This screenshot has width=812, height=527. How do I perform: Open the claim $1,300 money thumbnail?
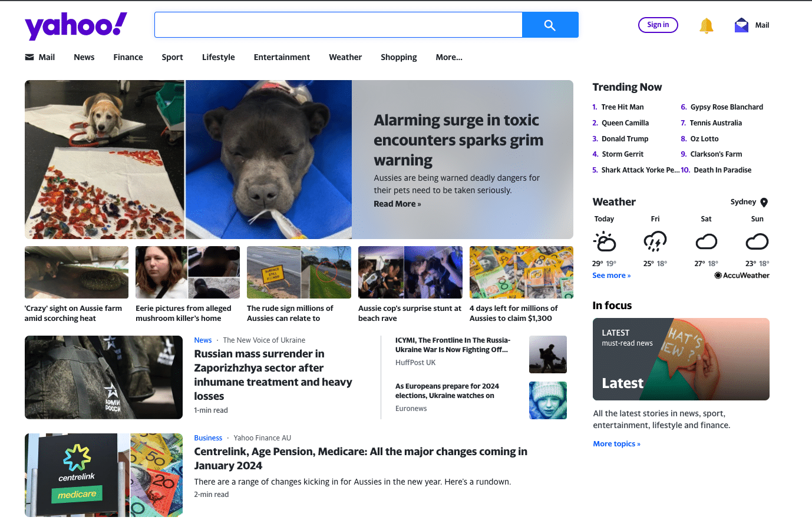tap(521, 272)
